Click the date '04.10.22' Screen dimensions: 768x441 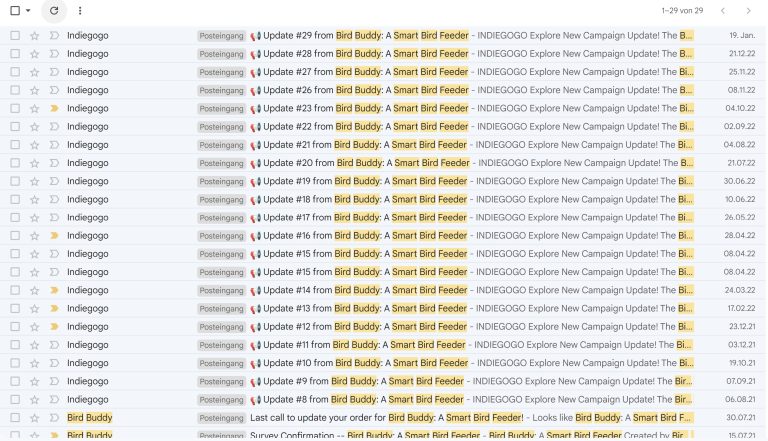741,108
